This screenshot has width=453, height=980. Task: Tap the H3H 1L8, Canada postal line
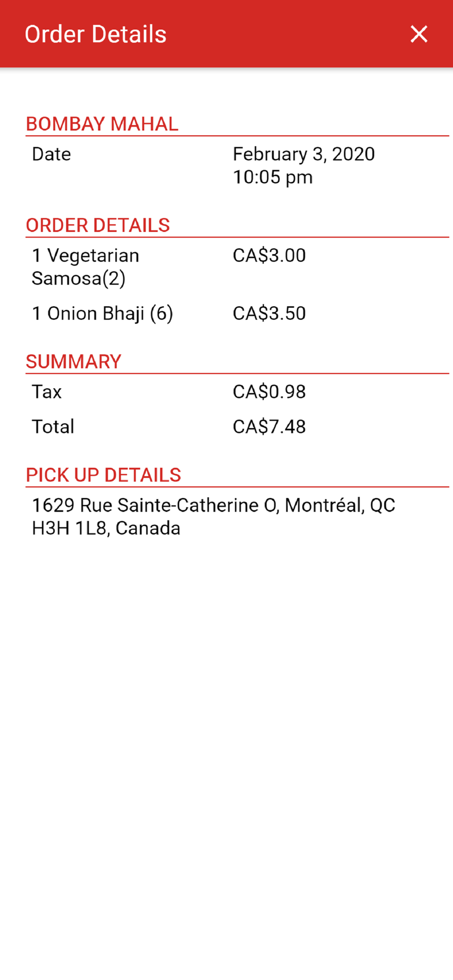pos(106,529)
